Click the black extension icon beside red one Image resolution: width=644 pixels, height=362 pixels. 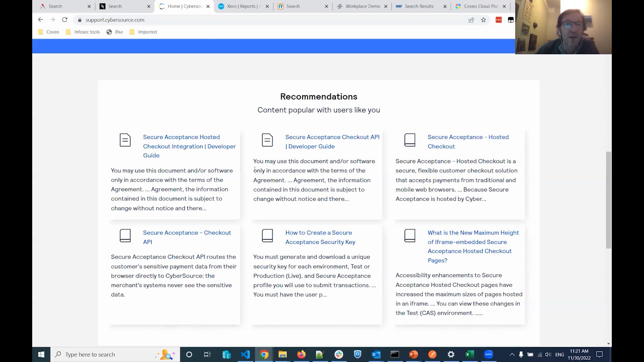tap(511, 20)
